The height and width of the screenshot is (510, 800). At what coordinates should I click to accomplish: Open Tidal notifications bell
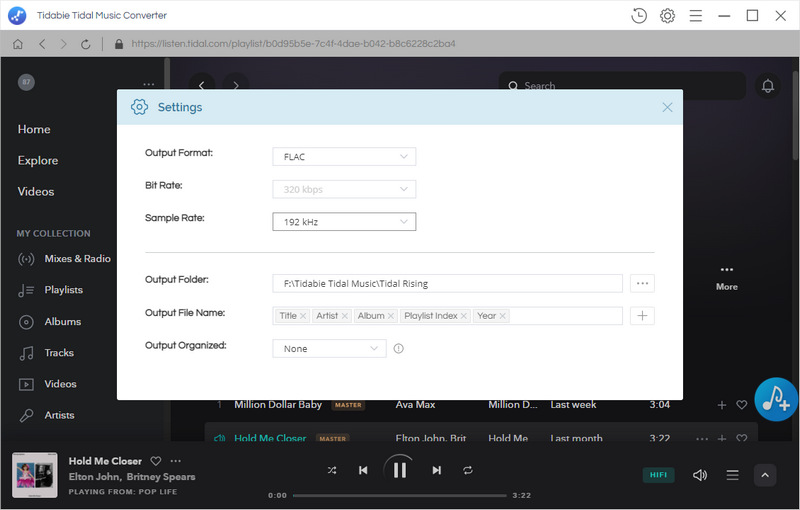pyautogui.click(x=767, y=86)
